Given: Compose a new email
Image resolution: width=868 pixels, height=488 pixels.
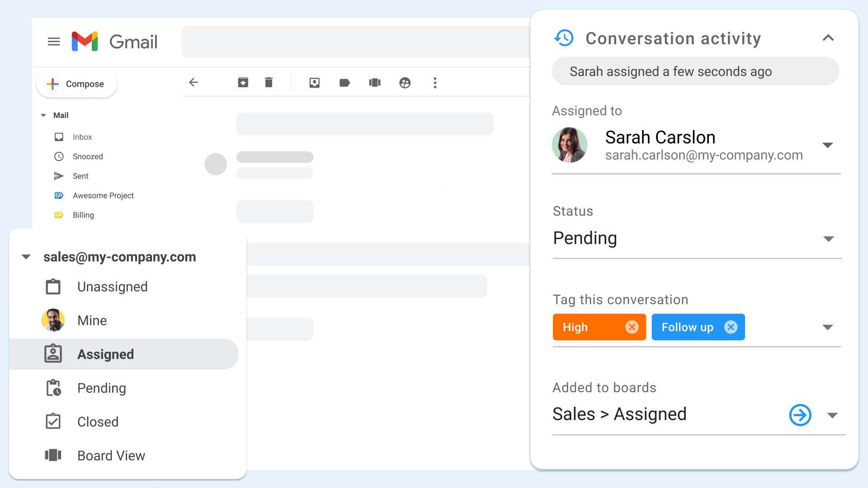Looking at the screenshot, I should (x=76, y=84).
